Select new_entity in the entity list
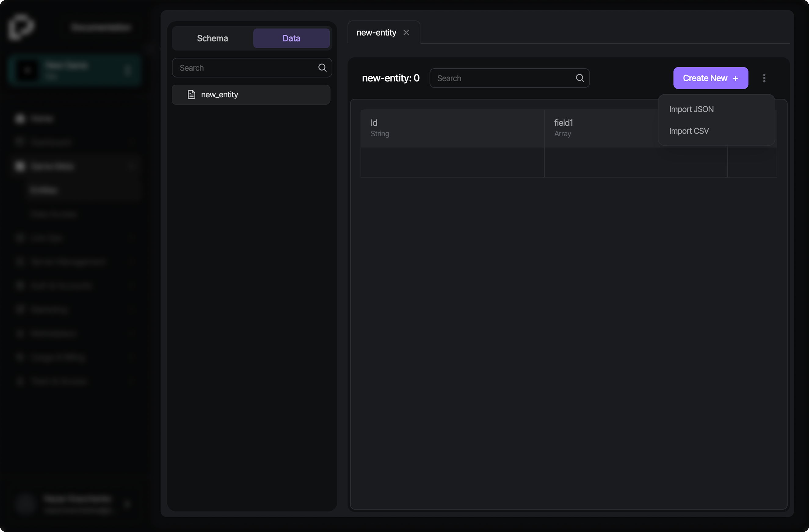Image resolution: width=809 pixels, height=532 pixels. coord(219,94)
